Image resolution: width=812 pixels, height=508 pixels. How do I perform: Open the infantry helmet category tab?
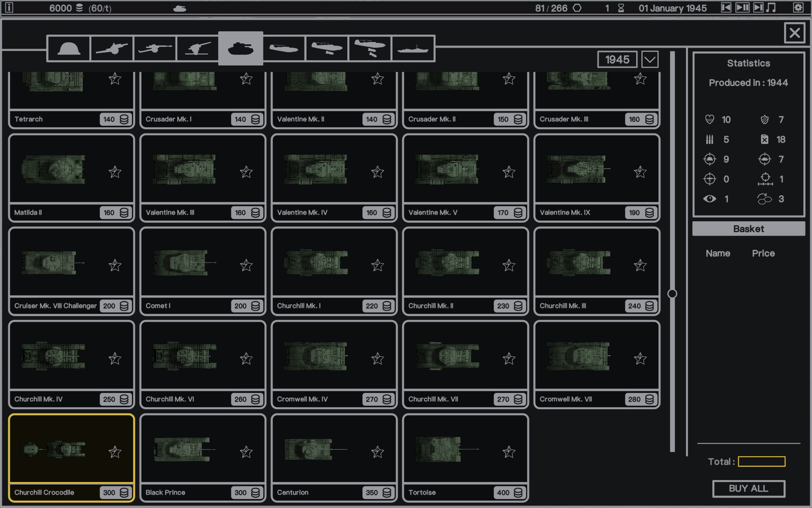69,48
